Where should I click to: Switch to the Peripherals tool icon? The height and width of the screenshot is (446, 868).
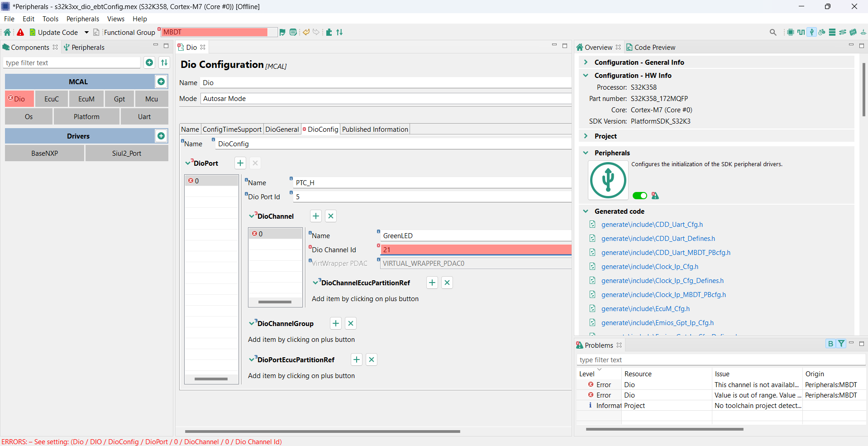tap(811, 32)
